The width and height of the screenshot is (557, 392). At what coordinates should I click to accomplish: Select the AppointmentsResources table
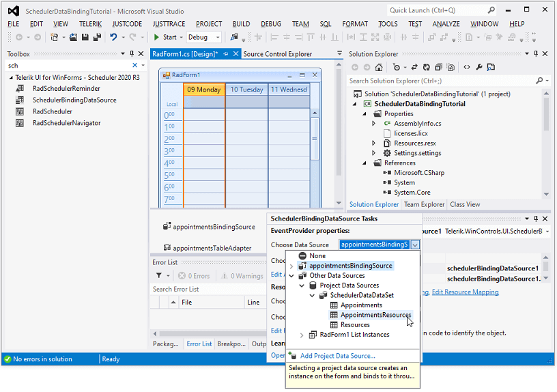376,315
